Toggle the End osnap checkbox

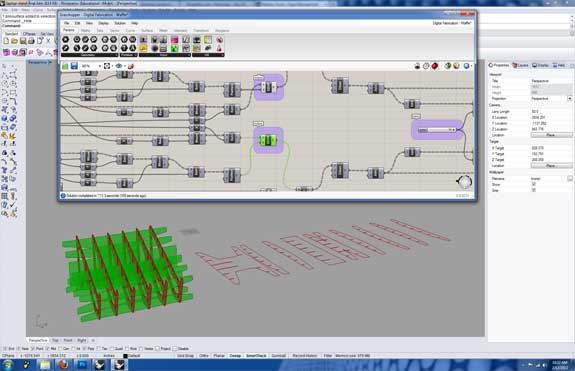click(5, 349)
